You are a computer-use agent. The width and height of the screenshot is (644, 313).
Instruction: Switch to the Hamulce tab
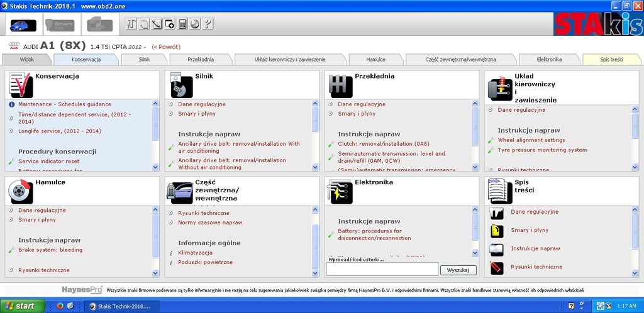[375, 60]
